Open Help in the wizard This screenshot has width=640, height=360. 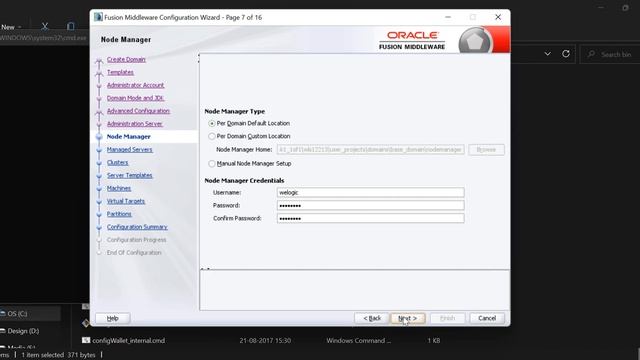pyautogui.click(x=113, y=318)
